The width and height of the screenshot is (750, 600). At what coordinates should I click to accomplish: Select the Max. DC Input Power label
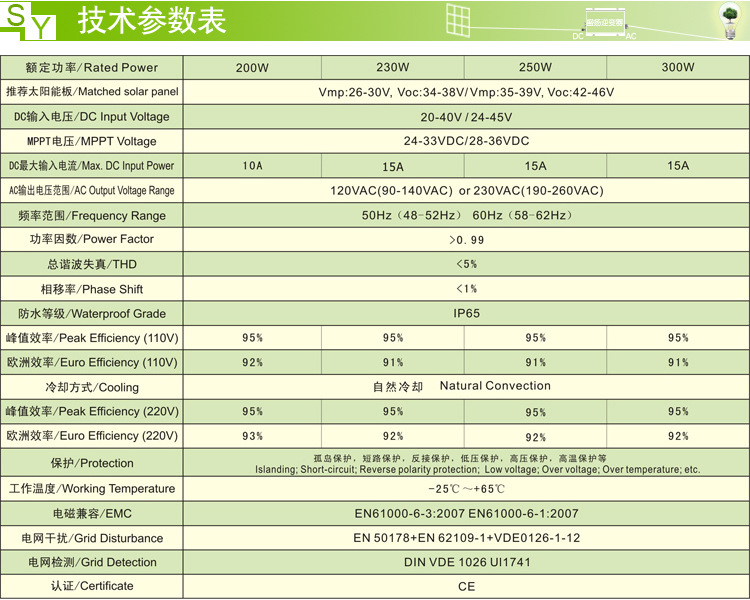tap(92, 166)
